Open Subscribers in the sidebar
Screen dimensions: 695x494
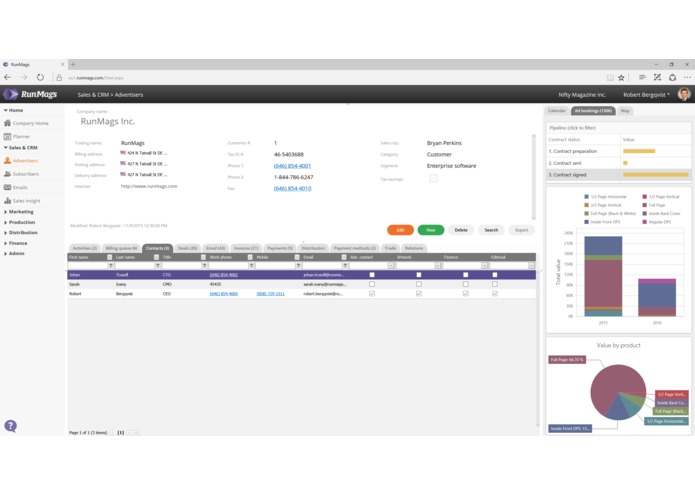(x=21, y=174)
